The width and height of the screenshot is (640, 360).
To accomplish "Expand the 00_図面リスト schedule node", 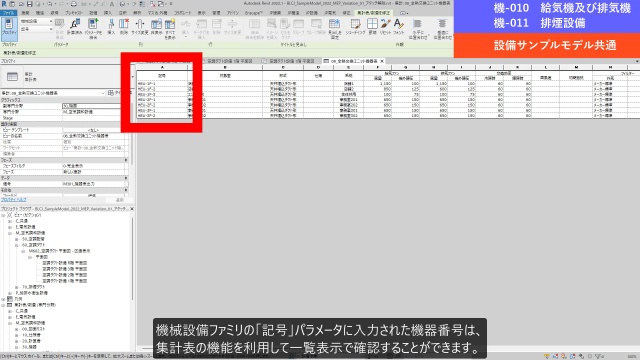I will pyautogui.click(x=17, y=329).
